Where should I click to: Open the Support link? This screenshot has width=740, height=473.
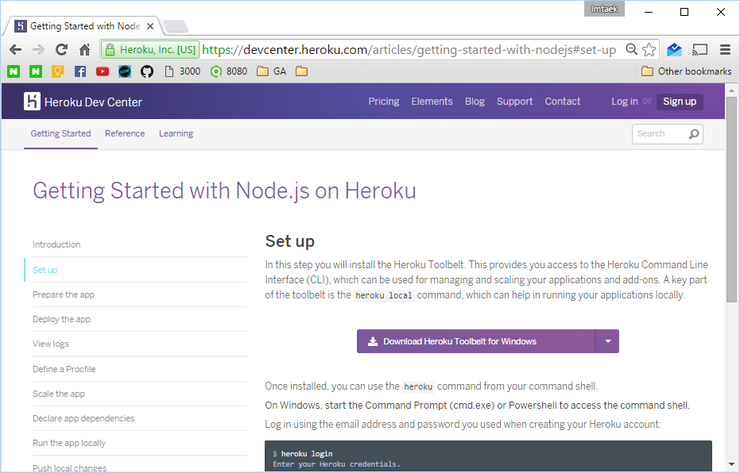514,101
